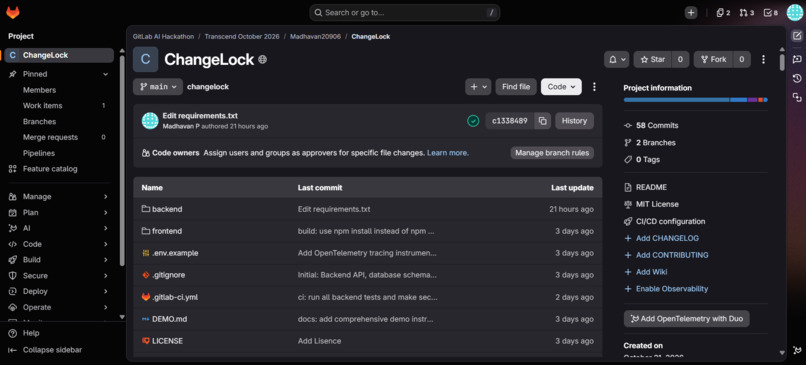Expand the Deploy sidebar menu
Screen dimensions: 806x365
(x=59, y=291)
